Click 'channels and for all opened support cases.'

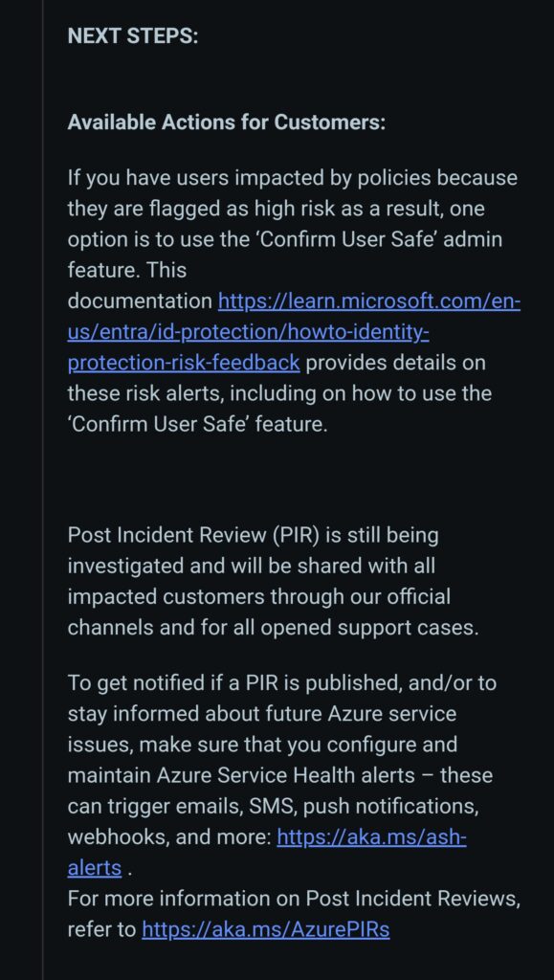coord(273,628)
